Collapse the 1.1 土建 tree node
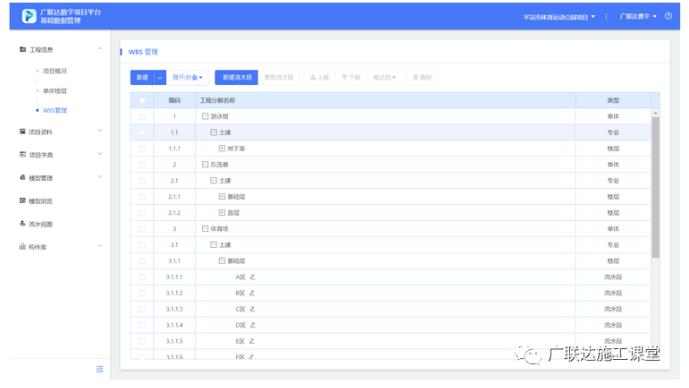This screenshot has width=689, height=388. (213, 132)
